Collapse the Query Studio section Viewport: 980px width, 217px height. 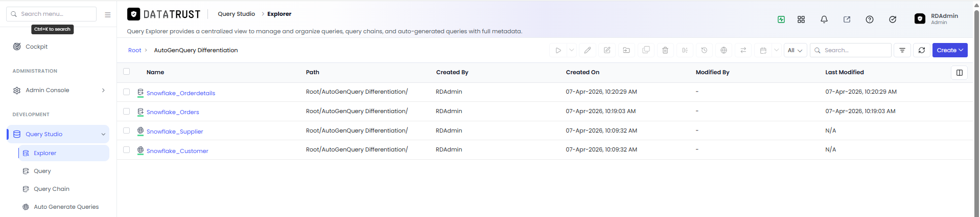pyautogui.click(x=58, y=134)
